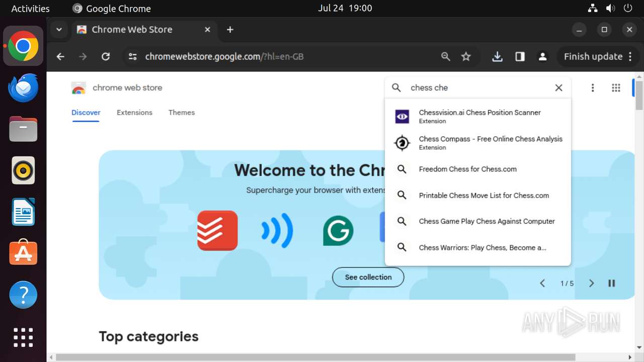Viewport: 644px width, 362px height.
Task: Go back in Chrome
Action: click(x=60, y=57)
